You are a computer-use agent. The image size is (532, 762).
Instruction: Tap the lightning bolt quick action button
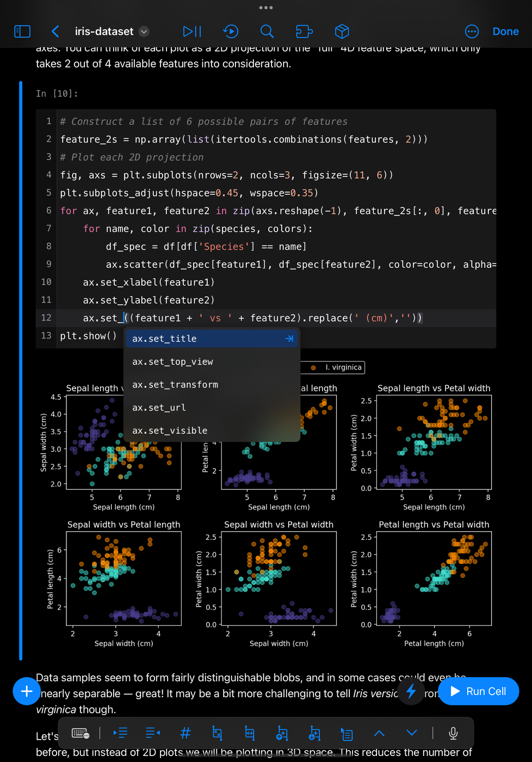click(411, 691)
